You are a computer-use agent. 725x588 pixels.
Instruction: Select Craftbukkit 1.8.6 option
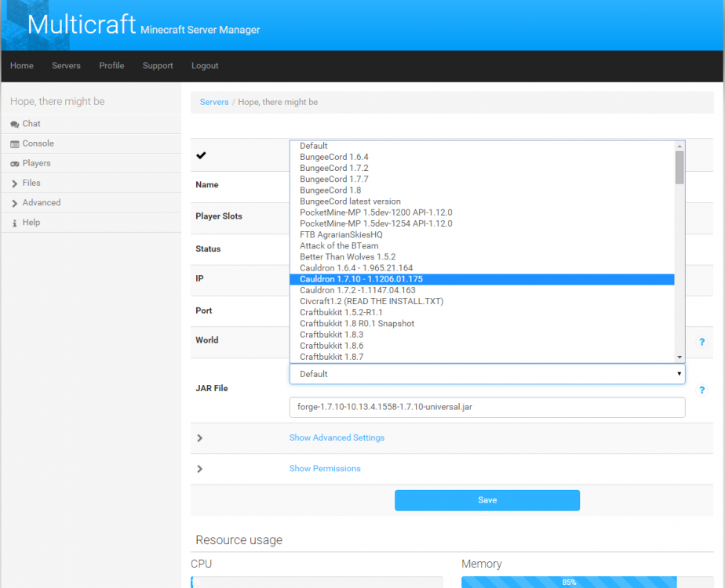pos(482,346)
